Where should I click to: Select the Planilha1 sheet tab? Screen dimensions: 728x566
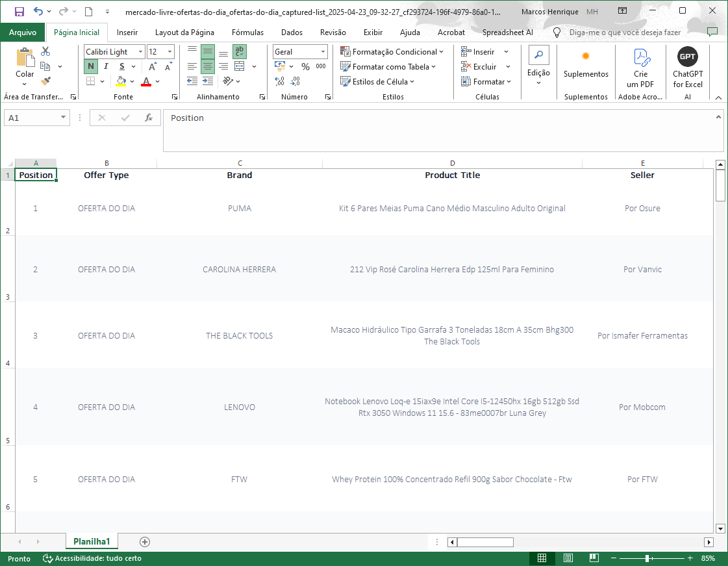(92, 541)
